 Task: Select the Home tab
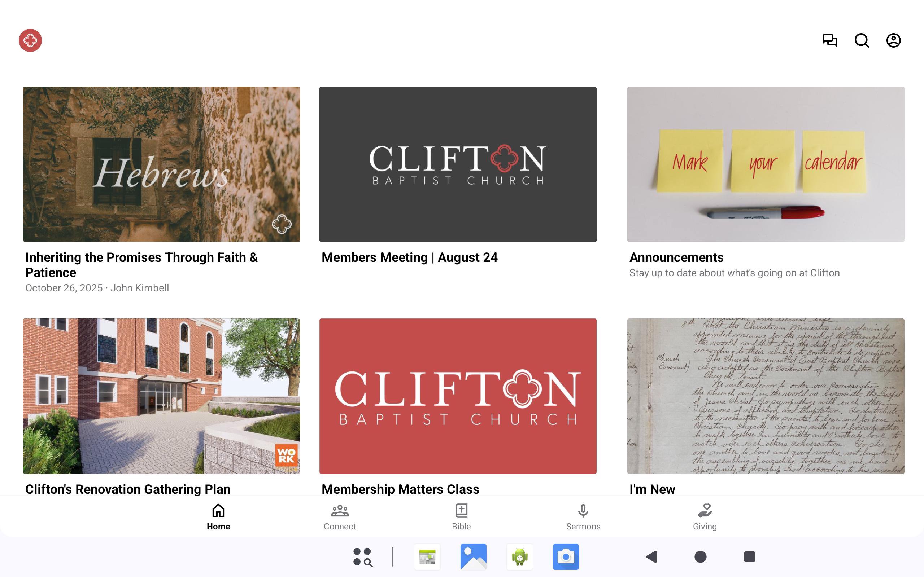[x=218, y=517]
